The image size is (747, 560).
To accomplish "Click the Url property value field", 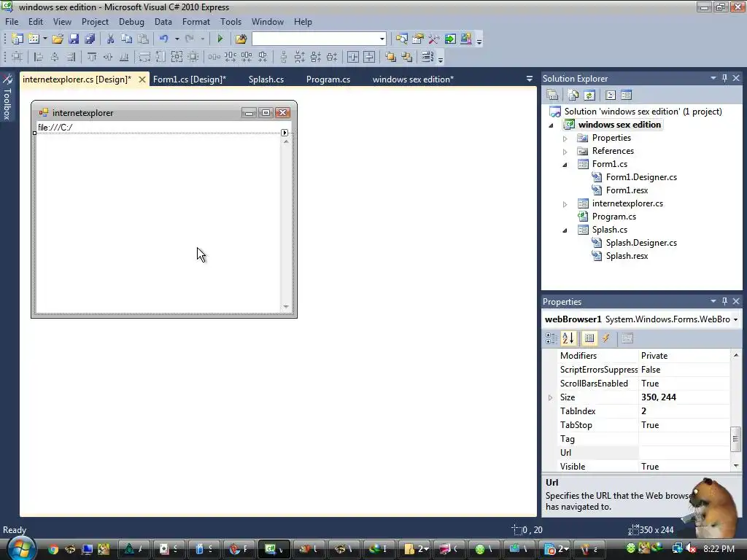I will click(684, 453).
